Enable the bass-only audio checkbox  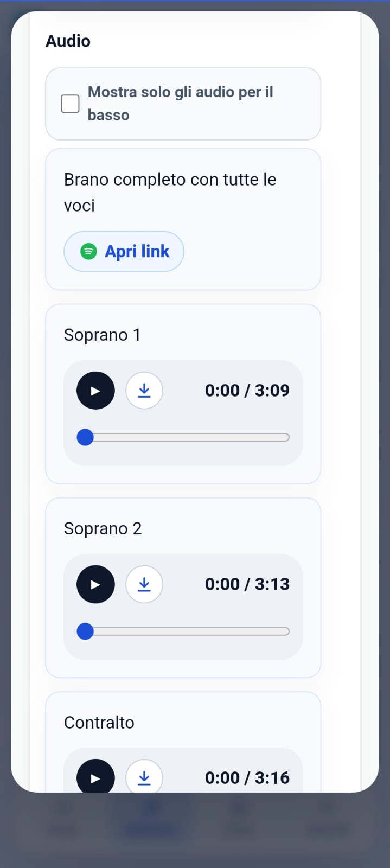click(x=71, y=104)
